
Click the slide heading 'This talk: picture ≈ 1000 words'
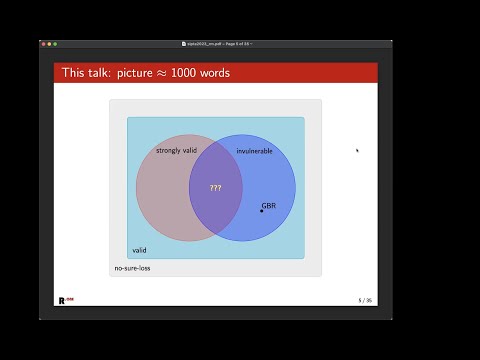[x=146, y=73]
